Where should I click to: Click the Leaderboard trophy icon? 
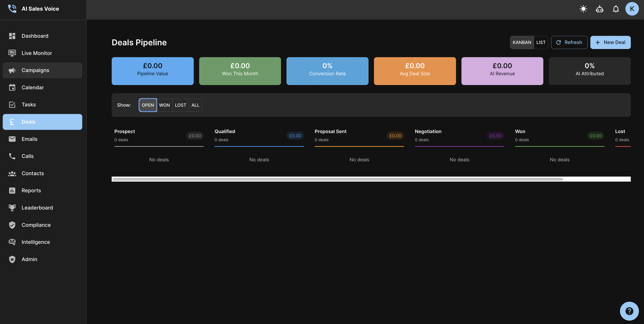pyautogui.click(x=12, y=208)
